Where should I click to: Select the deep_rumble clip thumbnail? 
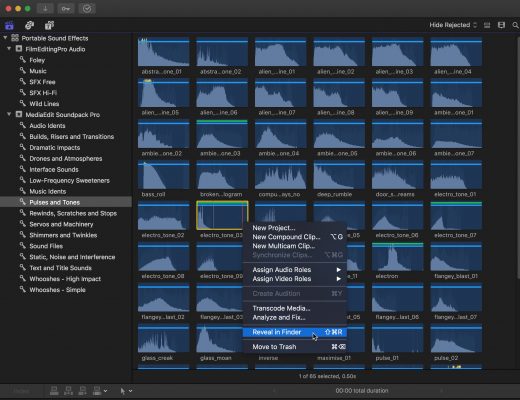tap(339, 175)
